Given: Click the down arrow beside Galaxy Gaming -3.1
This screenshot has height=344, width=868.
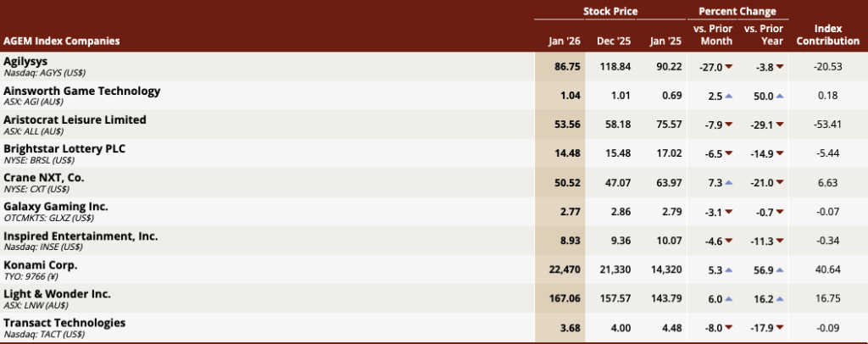Looking at the screenshot, I should 728,212.
